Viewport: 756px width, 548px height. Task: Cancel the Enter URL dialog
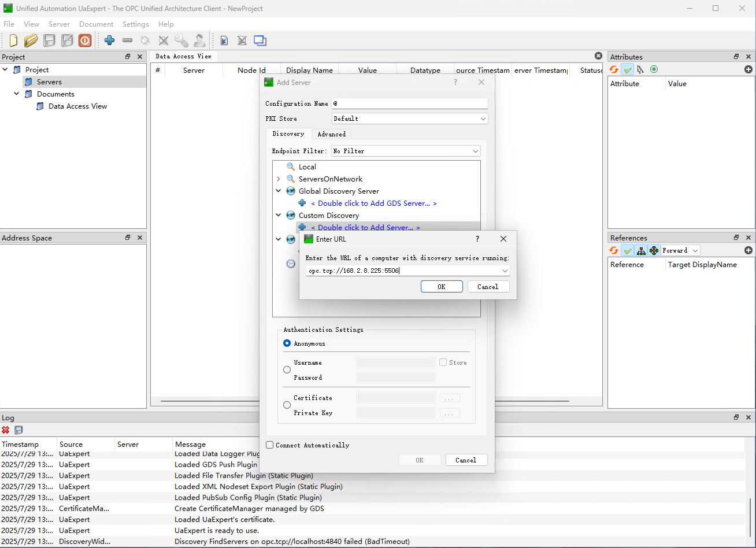coord(488,287)
